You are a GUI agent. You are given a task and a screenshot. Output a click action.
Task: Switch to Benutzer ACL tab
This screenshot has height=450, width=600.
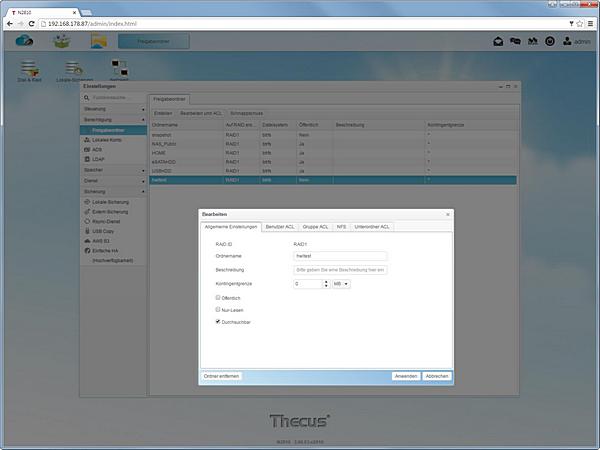point(280,227)
